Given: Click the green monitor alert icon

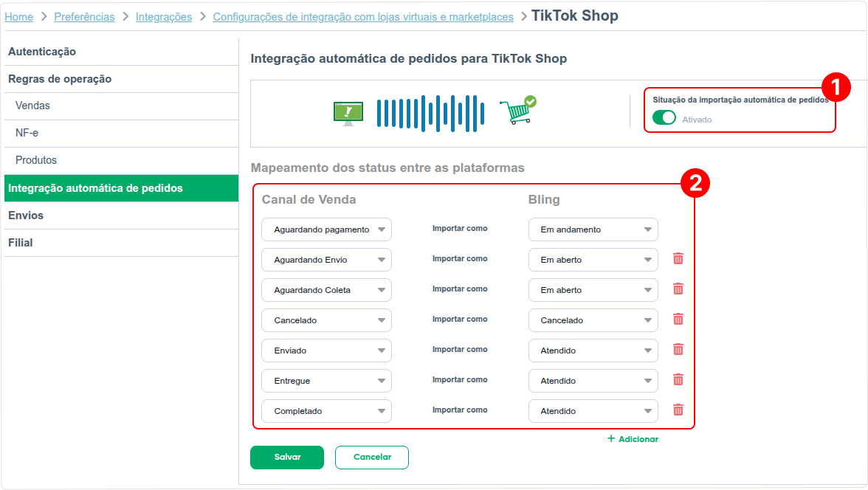Looking at the screenshot, I should click(x=348, y=114).
